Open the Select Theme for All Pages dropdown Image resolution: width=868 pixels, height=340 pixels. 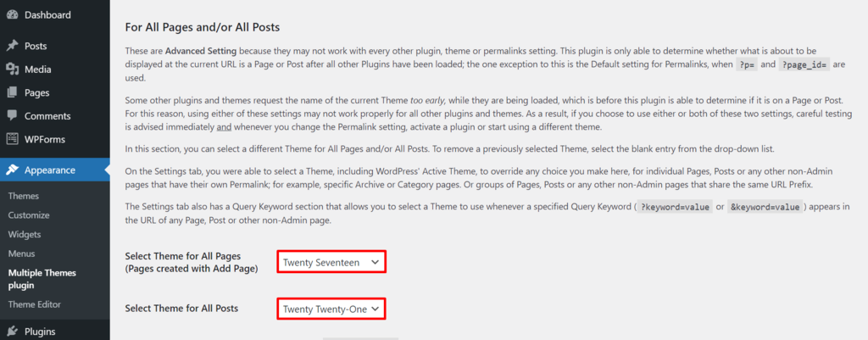coord(331,262)
